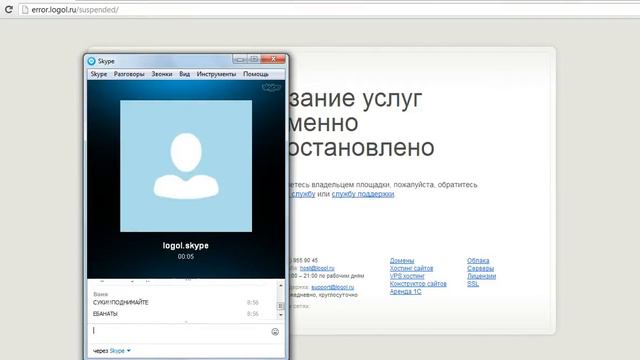
Task: Open the Инструменты menu
Action: (x=216, y=74)
